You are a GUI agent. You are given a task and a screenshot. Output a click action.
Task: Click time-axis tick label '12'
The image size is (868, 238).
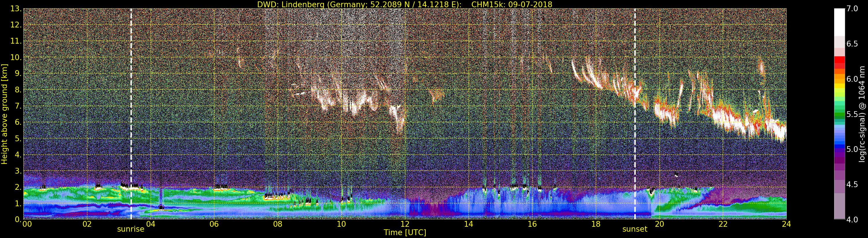pos(405,224)
